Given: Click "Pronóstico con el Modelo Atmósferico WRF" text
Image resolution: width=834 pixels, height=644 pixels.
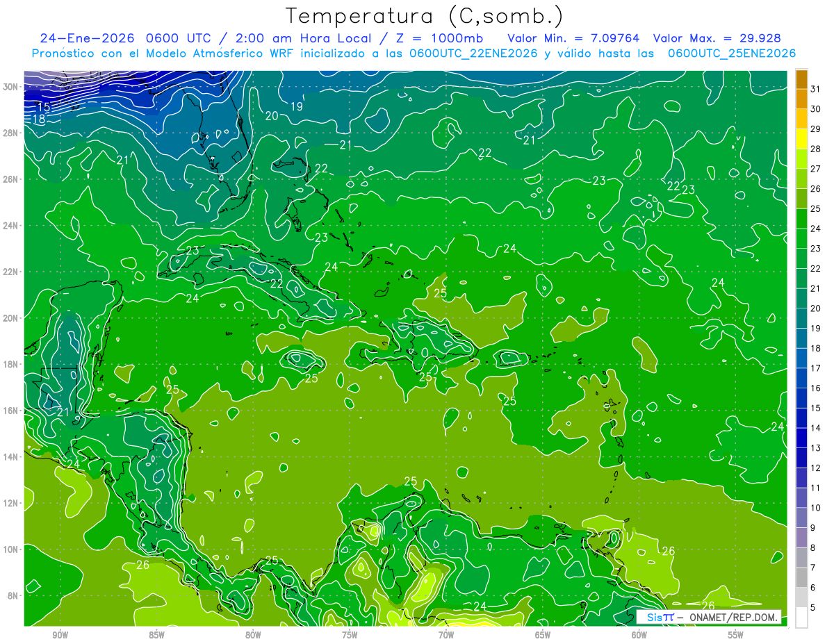Looking at the screenshot, I should tap(164, 53).
